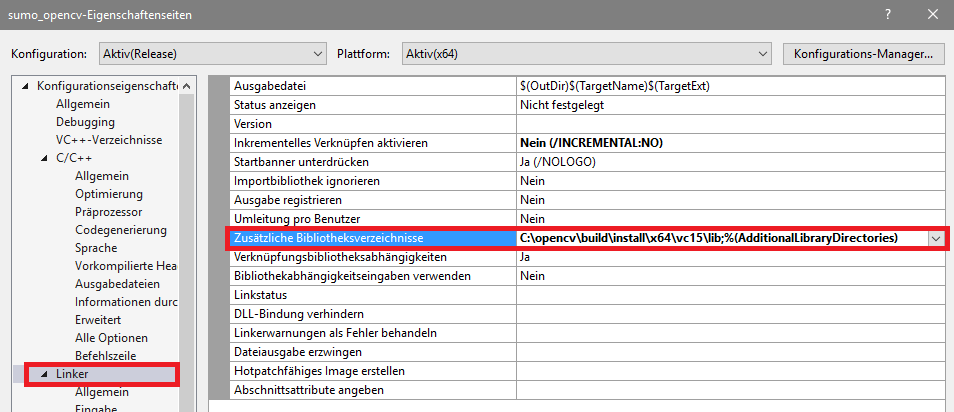Collapse the Linker tree node arrow
Image resolution: width=954 pixels, height=412 pixels.
(43, 375)
